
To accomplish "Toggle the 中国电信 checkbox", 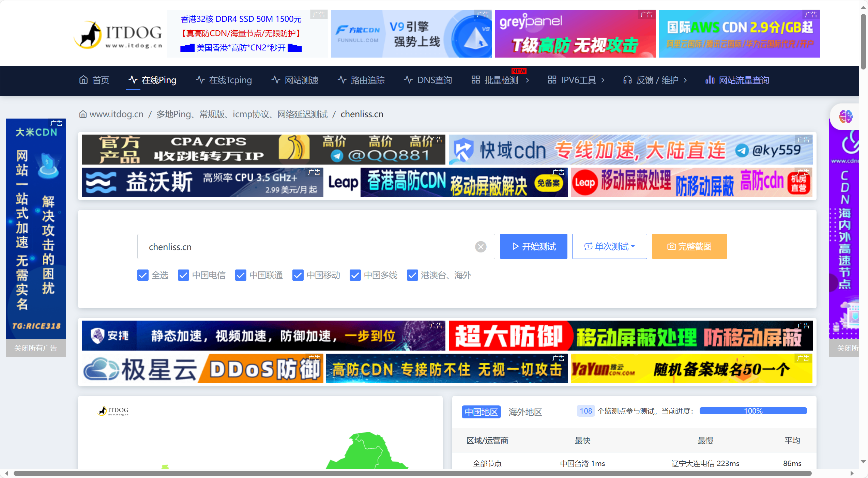I will point(183,275).
